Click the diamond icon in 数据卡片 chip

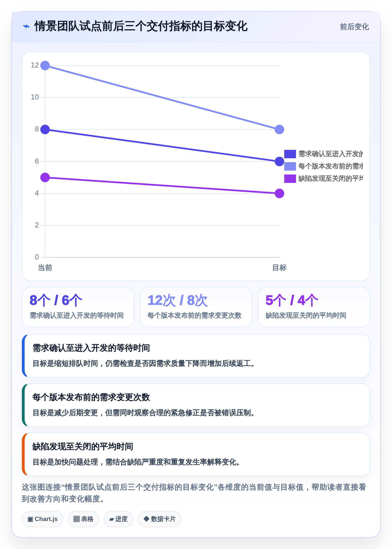tap(146, 519)
